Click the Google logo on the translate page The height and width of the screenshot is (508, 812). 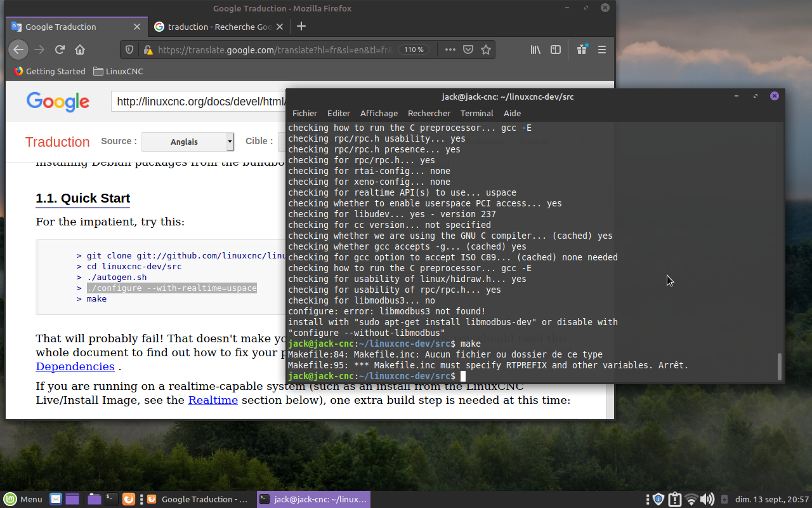58,102
